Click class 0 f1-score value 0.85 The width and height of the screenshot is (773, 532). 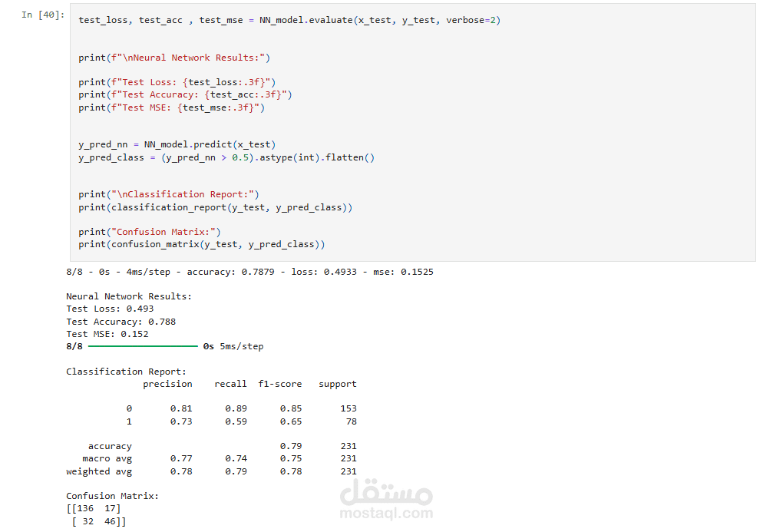click(291, 408)
